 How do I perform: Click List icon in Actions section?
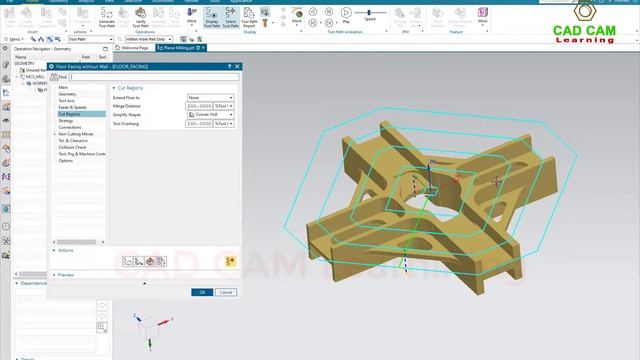pos(161,261)
